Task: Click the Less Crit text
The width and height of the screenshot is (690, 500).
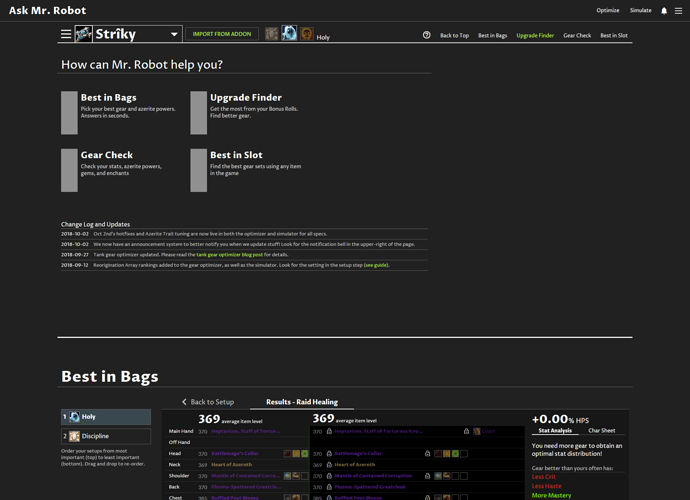Action: click(543, 477)
